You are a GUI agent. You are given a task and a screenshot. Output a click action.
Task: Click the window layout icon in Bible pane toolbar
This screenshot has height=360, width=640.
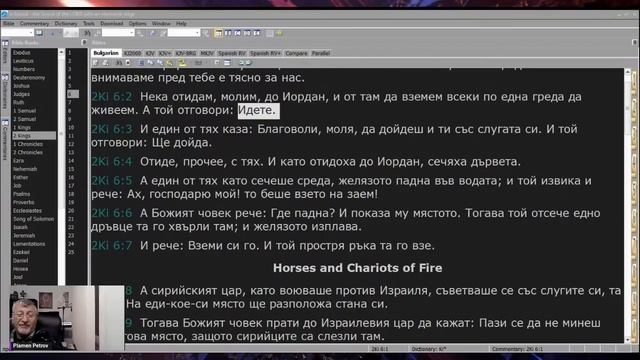[227, 63]
